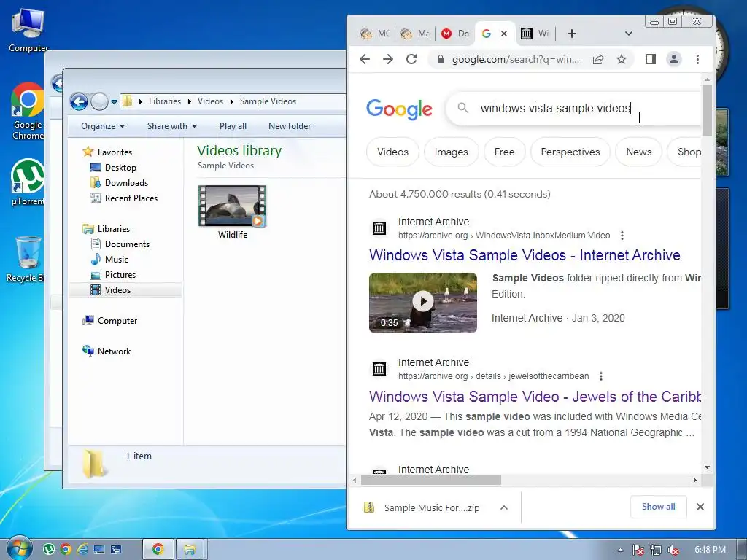The width and height of the screenshot is (747, 560).
Task: Open Chrome tab search chevron
Action: (628, 34)
